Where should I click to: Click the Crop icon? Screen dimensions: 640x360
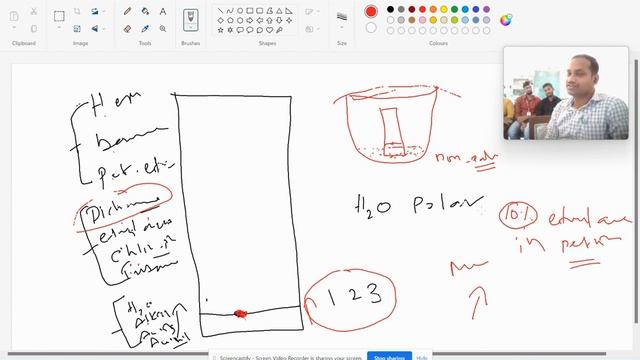tap(77, 11)
